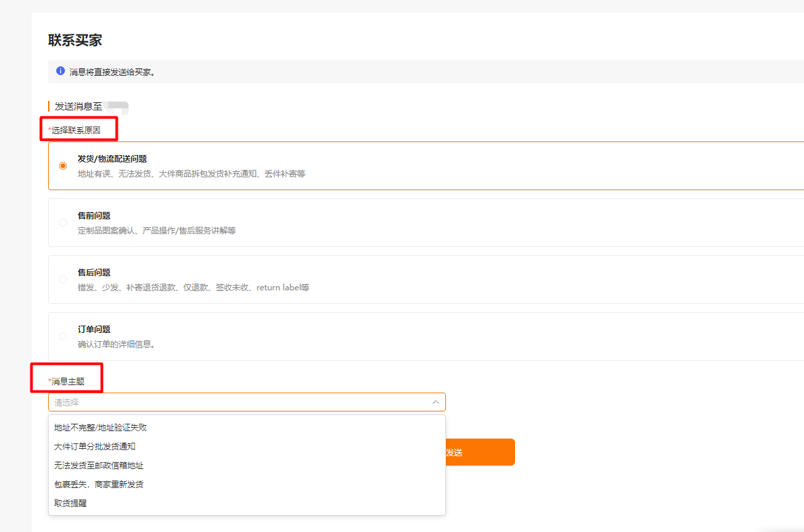Image resolution: width=804 pixels, height=532 pixels.
Task: Select the 订单问题 radio button
Action: tap(63, 336)
